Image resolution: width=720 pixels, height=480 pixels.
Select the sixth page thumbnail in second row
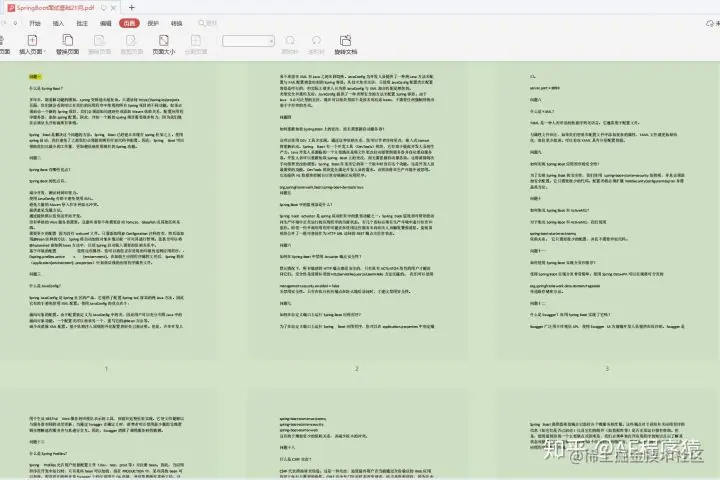click(607, 435)
